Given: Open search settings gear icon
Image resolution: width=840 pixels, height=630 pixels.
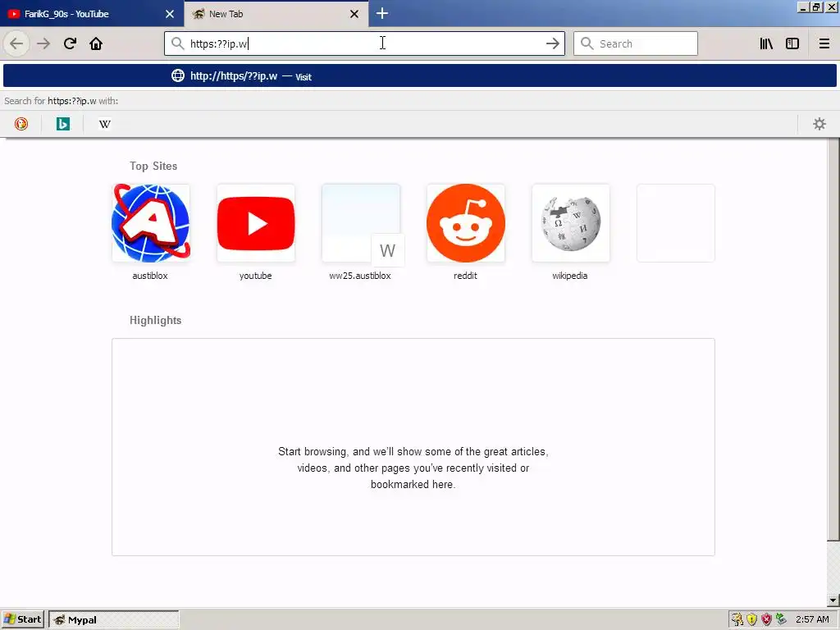Looking at the screenshot, I should [x=819, y=124].
